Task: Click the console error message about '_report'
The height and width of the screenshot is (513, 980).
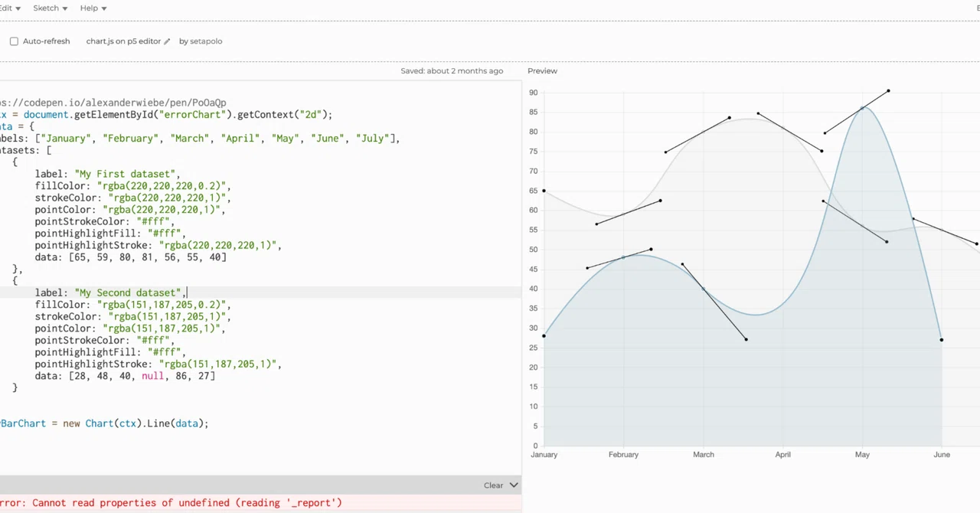Action: (x=171, y=503)
